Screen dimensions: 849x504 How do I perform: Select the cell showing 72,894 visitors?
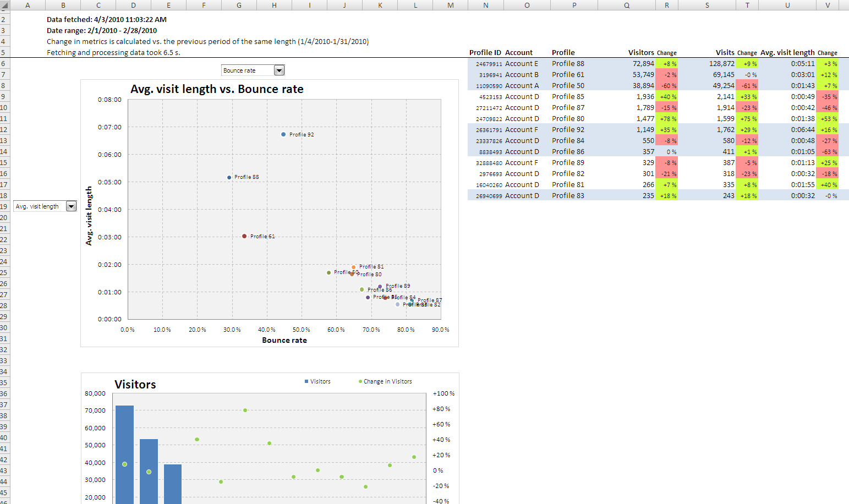(643, 64)
